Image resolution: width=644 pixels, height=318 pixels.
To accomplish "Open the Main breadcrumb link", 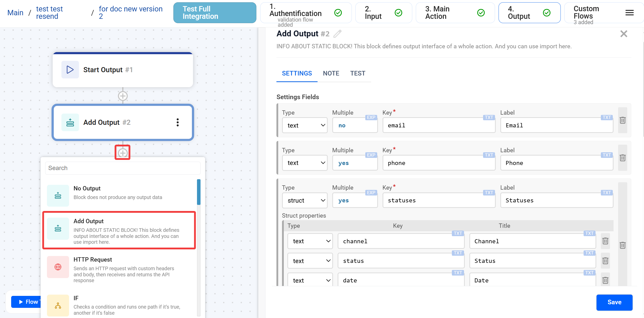I will [15, 12].
